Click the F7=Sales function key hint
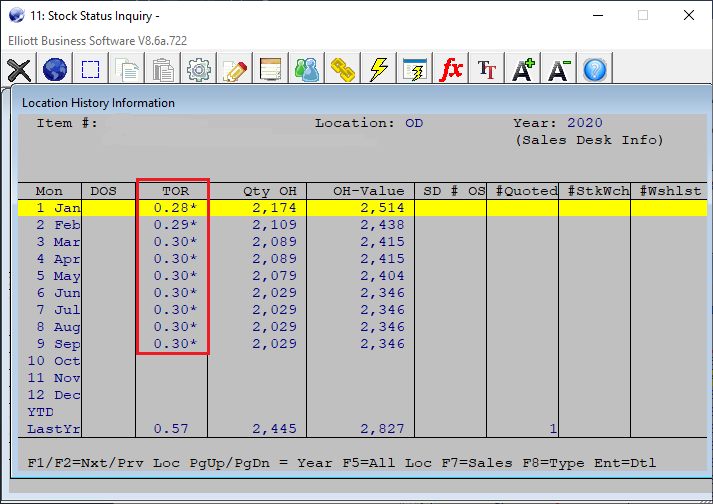 coord(477,463)
